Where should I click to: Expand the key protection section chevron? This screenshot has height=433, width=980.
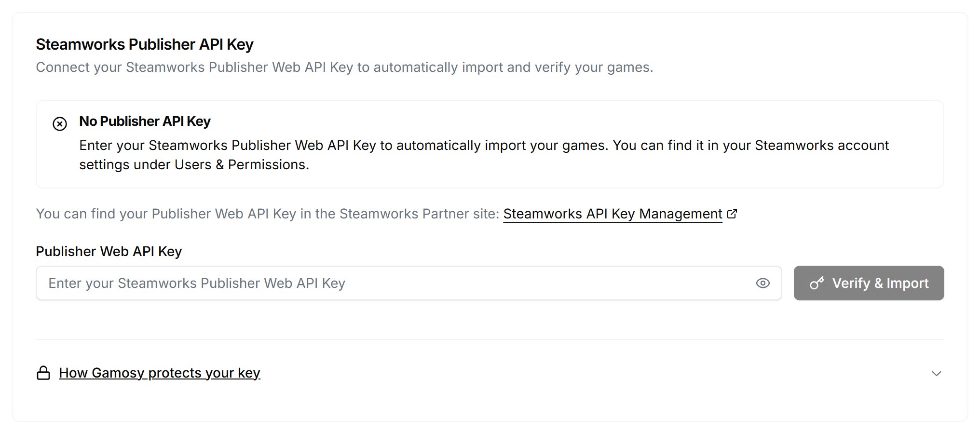tap(936, 374)
